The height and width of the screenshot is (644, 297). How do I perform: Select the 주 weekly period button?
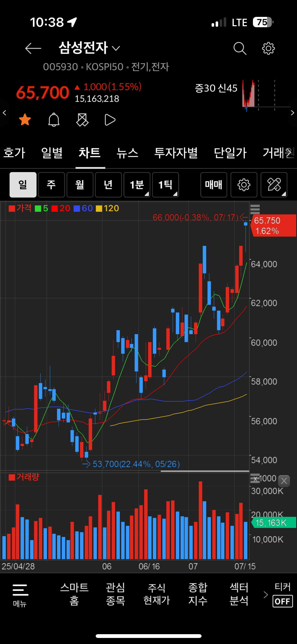pyautogui.click(x=51, y=185)
